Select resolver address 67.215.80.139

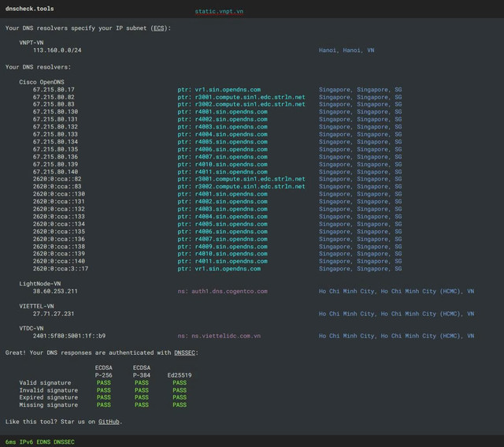(x=55, y=165)
